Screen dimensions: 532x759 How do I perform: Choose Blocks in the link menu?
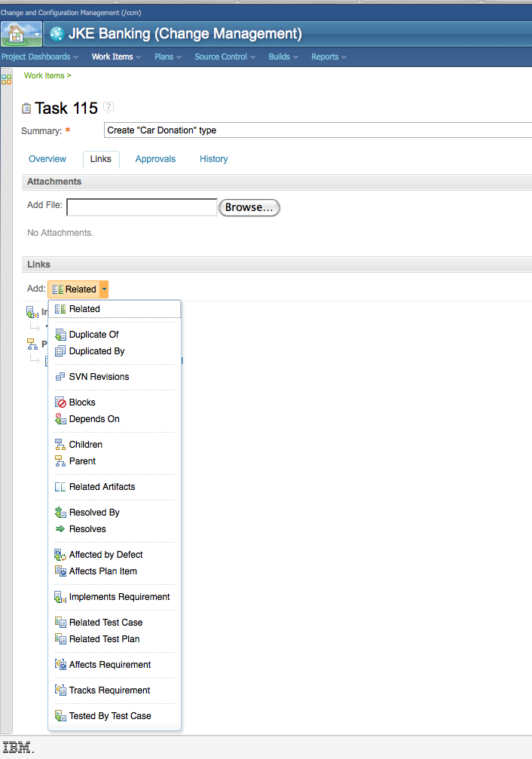click(x=115, y=402)
